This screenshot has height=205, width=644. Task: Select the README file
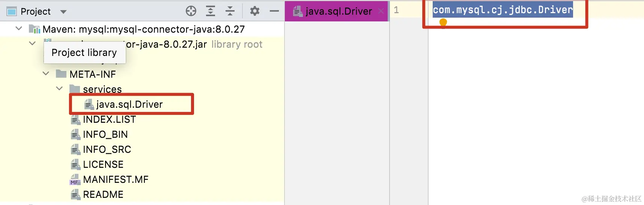pos(103,194)
